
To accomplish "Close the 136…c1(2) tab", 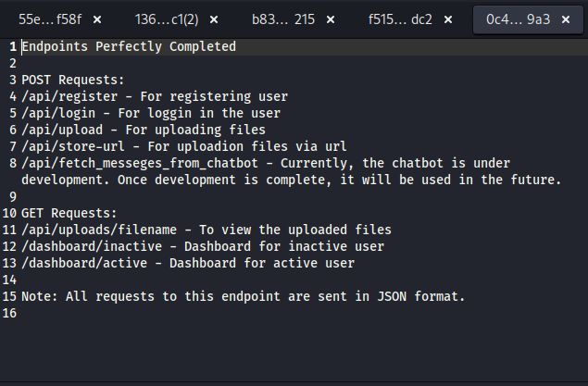I will tap(215, 19).
